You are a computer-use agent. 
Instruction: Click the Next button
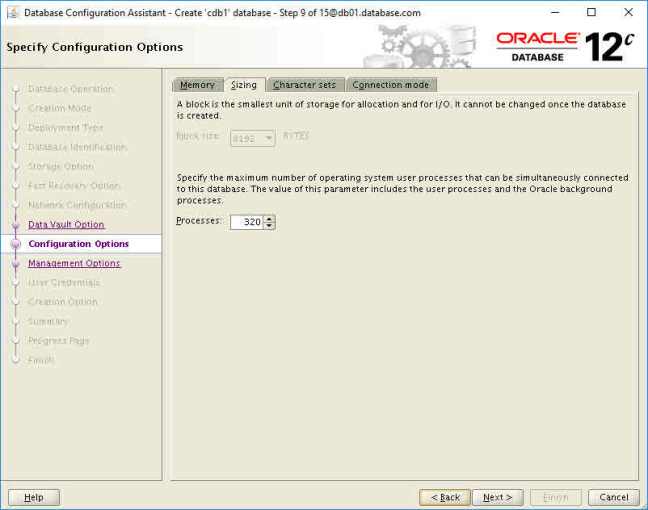tap(497, 497)
